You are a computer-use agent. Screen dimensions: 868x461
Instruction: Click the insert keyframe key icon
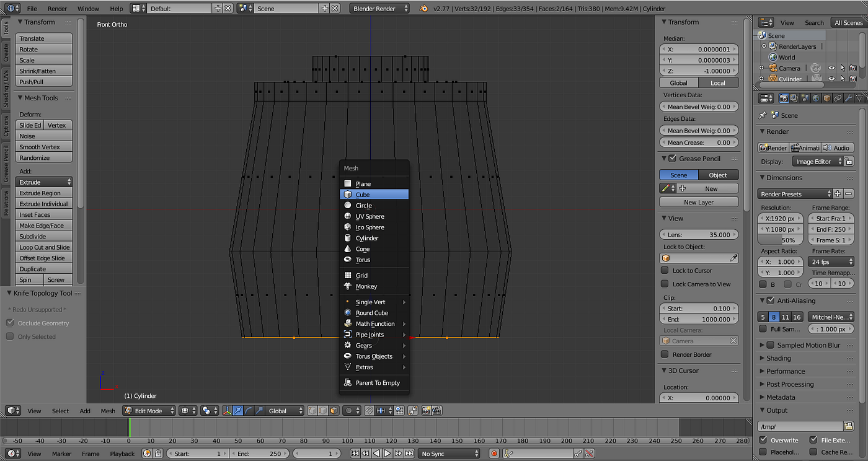pyautogui.click(x=578, y=454)
